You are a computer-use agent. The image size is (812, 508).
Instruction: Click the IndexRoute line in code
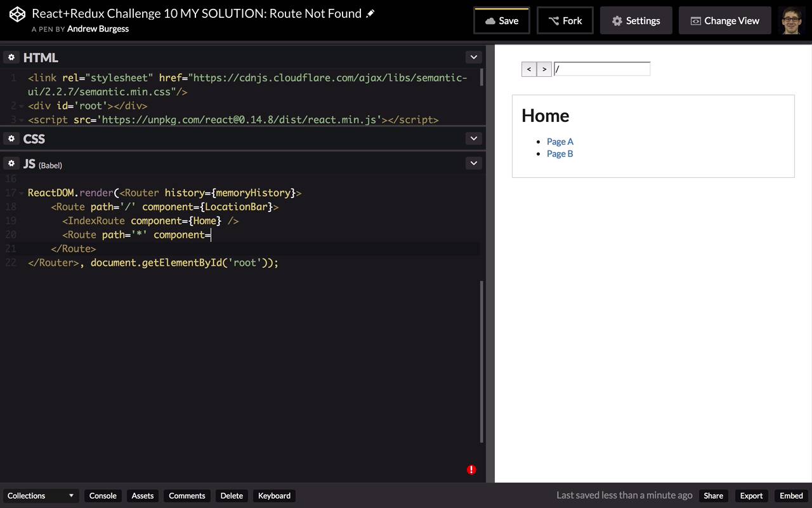pyautogui.click(x=150, y=221)
